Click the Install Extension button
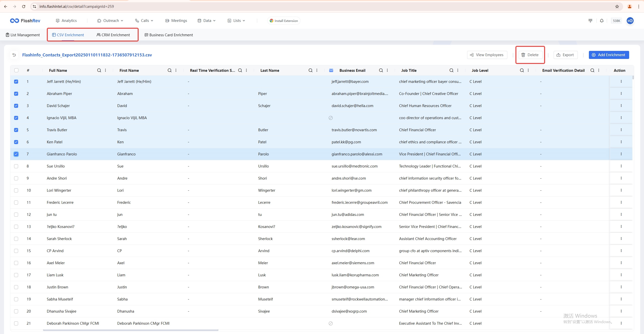Screen dimensions: 644x334 (x=284, y=21)
